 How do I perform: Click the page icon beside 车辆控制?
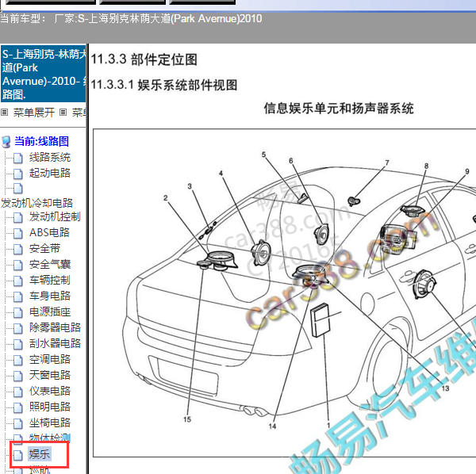[18, 281]
